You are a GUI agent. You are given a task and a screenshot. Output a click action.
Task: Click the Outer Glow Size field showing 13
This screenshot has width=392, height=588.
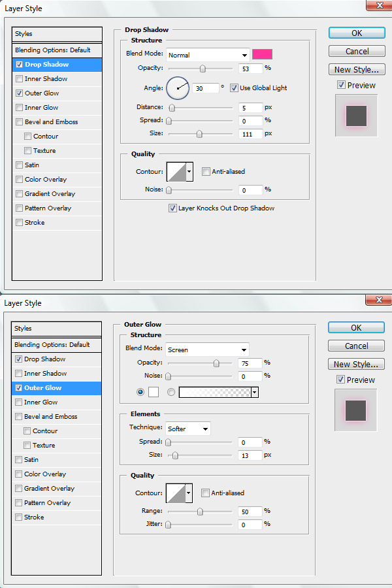coord(250,455)
